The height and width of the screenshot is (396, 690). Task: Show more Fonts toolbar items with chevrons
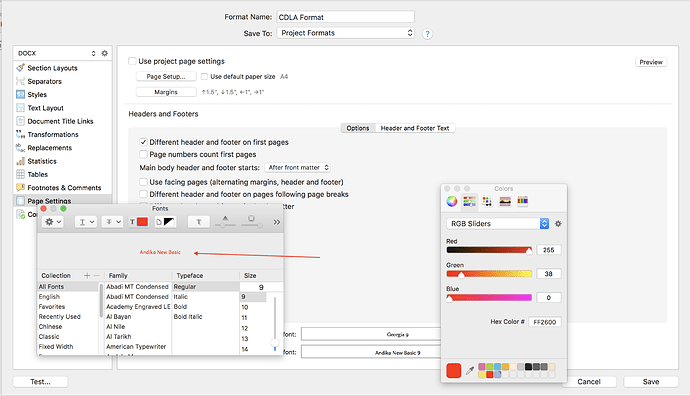click(x=276, y=222)
